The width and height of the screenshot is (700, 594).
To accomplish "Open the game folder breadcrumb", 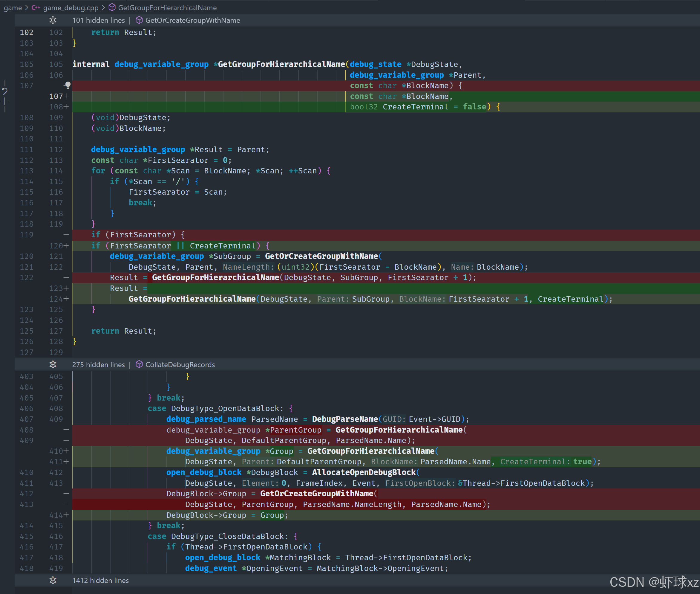I will pyautogui.click(x=13, y=7).
